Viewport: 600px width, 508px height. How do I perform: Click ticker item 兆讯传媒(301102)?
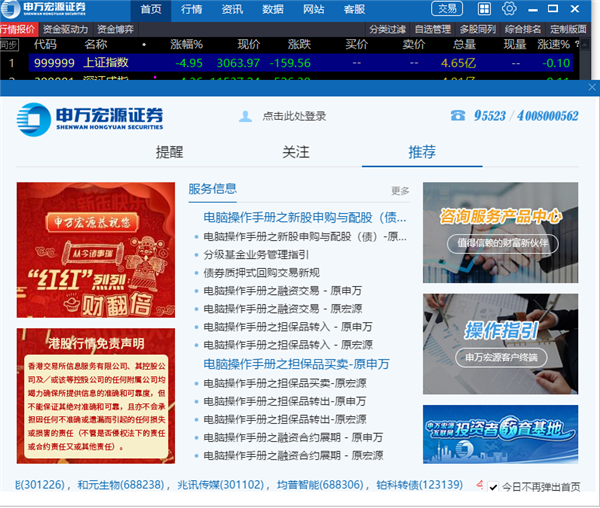[221, 485]
